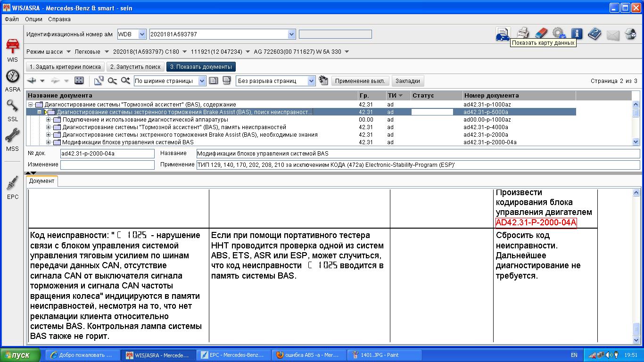Zoom in with magnifier plus
The height and width of the screenshot is (362, 644).
point(125,81)
